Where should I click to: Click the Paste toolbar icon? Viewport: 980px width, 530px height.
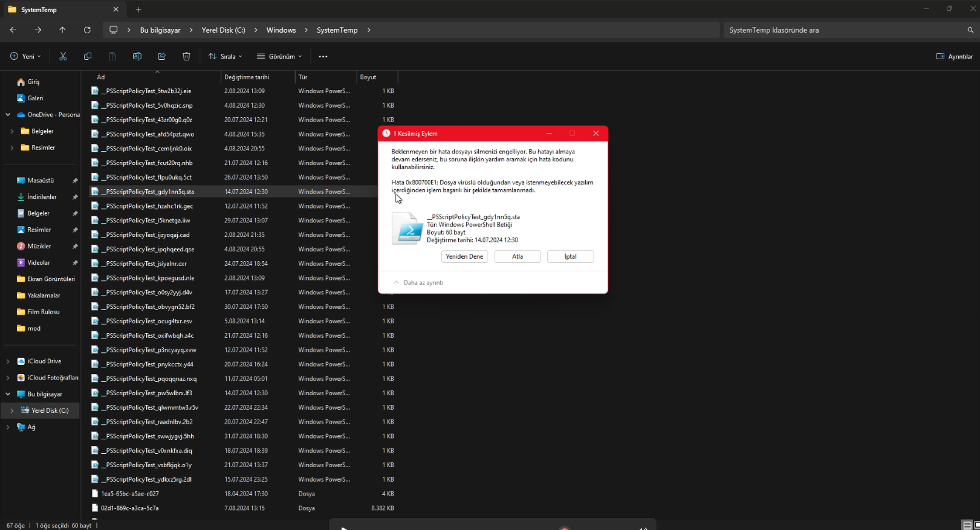click(112, 56)
